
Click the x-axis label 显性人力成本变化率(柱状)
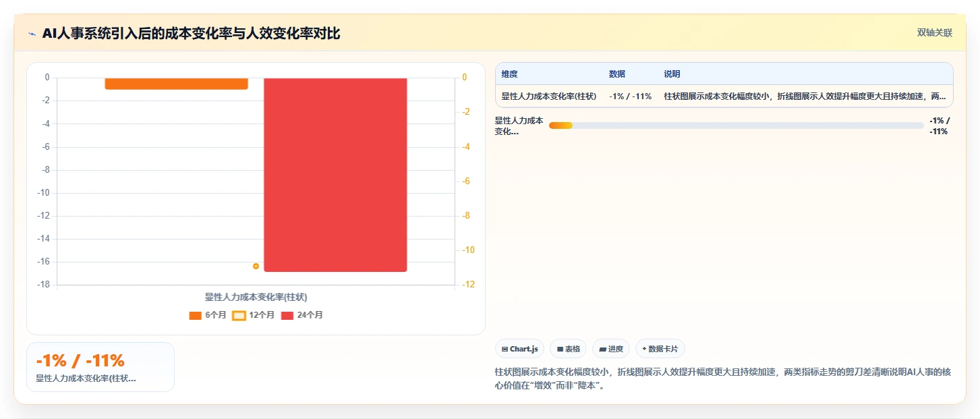pos(256,297)
